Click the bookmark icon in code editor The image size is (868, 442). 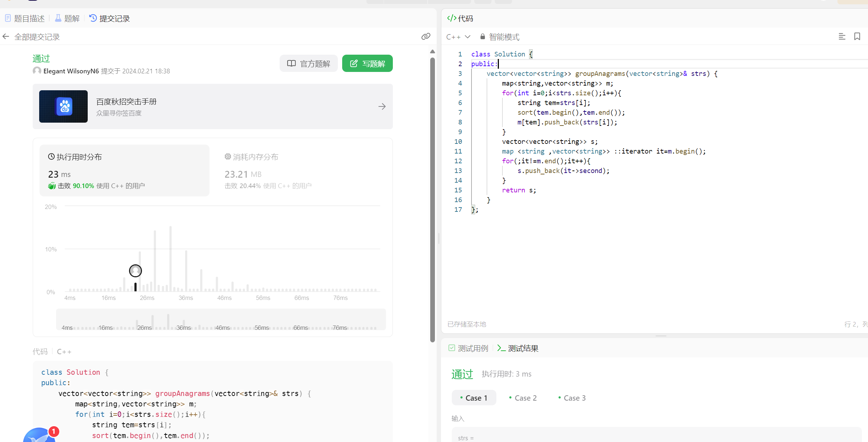click(x=857, y=37)
